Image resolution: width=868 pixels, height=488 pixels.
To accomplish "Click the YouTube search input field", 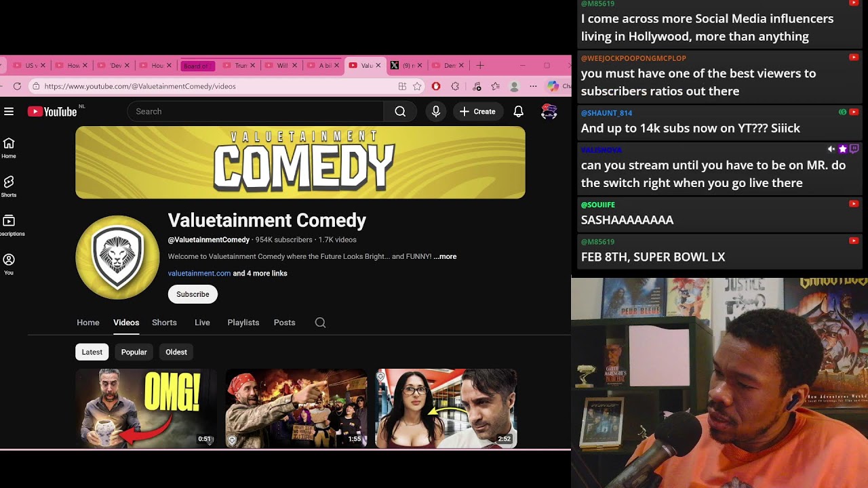I will 255,111.
